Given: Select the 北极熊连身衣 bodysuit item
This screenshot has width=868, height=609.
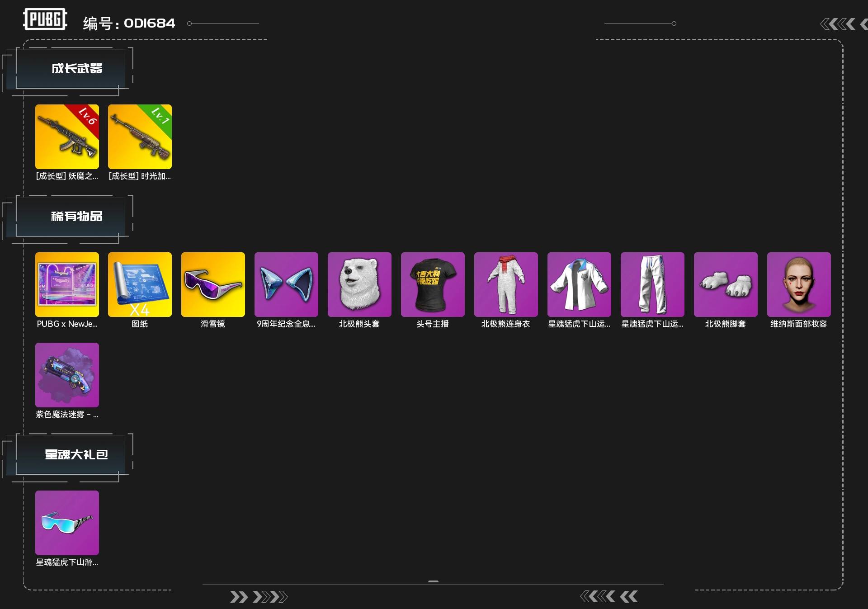Looking at the screenshot, I should click(x=506, y=284).
